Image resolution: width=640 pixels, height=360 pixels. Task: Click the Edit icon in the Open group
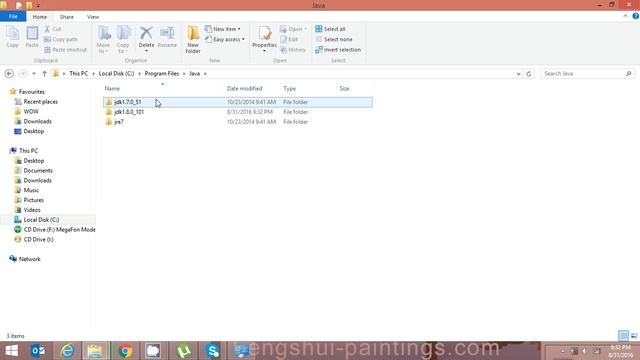[x=283, y=40]
